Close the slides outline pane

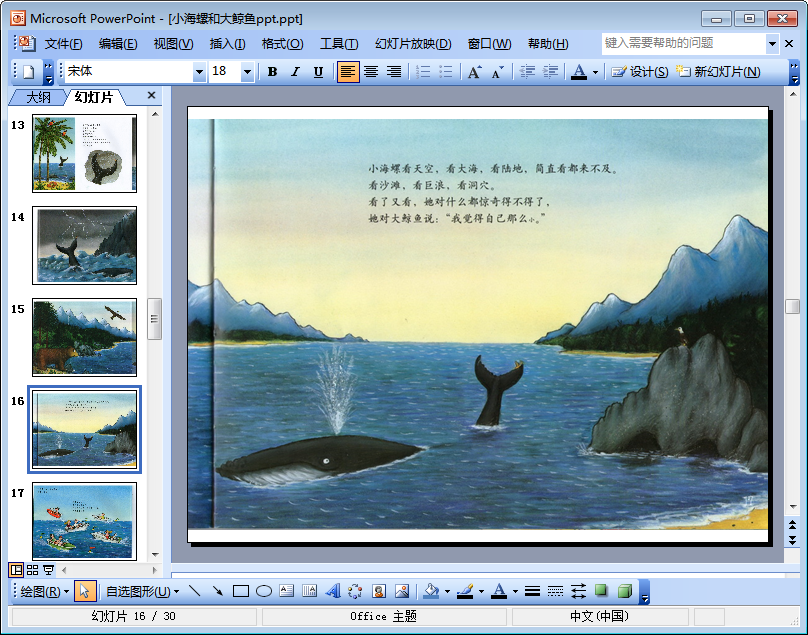point(152,95)
